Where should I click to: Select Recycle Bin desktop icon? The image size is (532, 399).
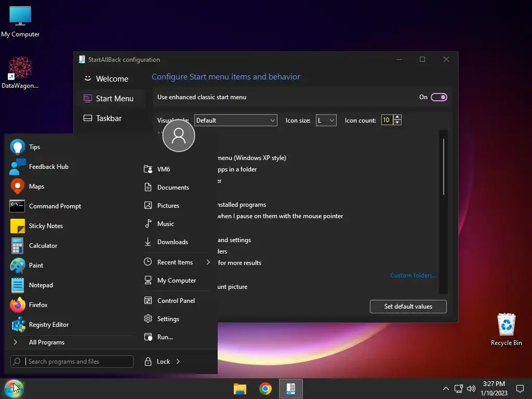(506, 329)
